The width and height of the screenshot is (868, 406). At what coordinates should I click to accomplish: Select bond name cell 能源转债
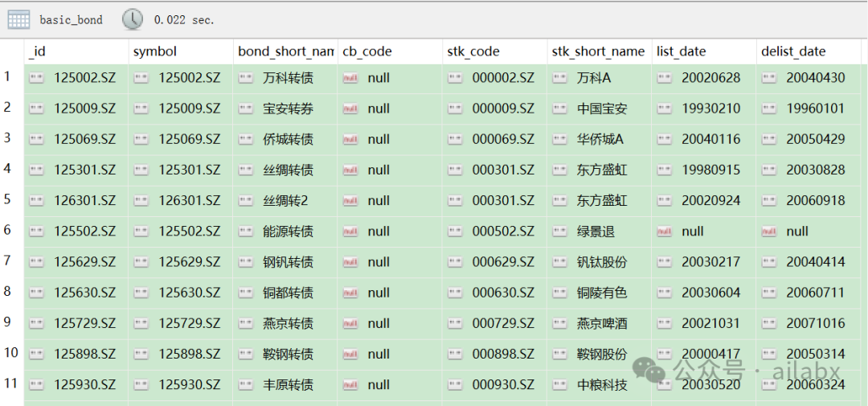click(285, 232)
